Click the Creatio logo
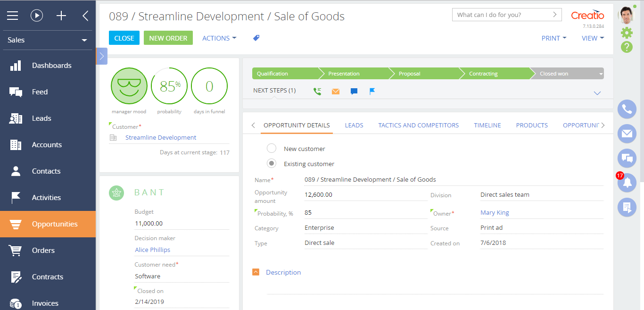 pyautogui.click(x=587, y=15)
